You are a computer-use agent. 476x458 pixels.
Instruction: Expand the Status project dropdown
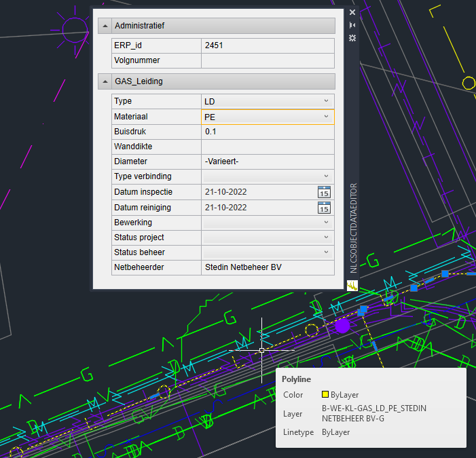point(327,237)
